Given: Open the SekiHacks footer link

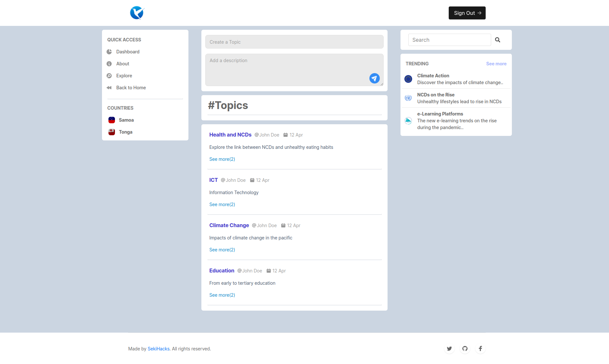Looking at the screenshot, I should [159, 349].
